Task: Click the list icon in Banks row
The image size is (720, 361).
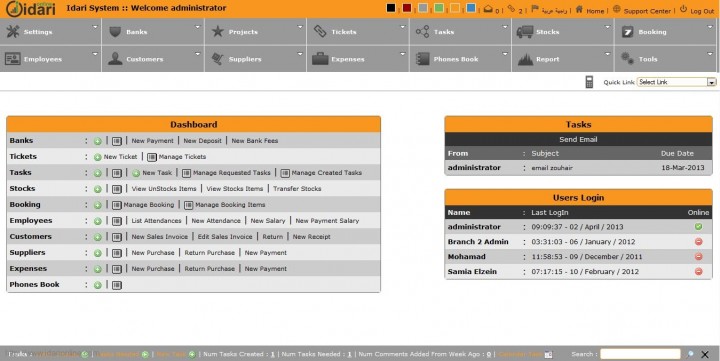Action: tap(117, 141)
